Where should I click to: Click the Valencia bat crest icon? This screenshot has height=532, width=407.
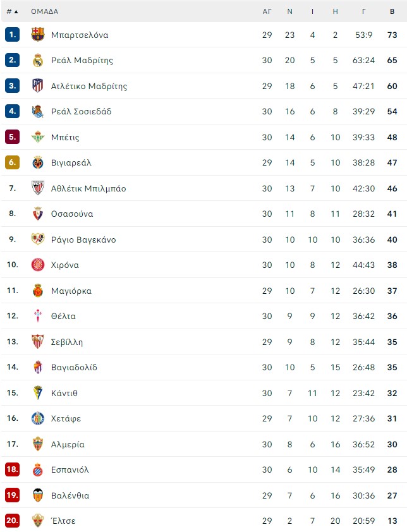38,495
